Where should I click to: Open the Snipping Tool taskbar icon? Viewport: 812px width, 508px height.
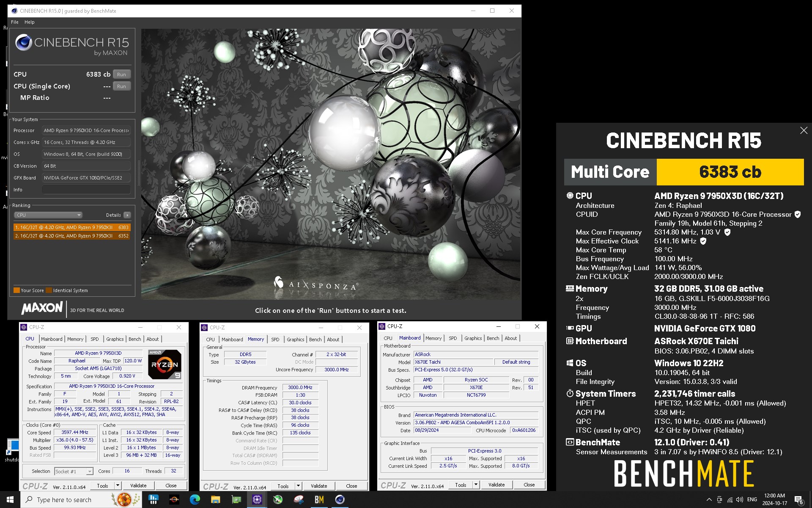pos(298,500)
